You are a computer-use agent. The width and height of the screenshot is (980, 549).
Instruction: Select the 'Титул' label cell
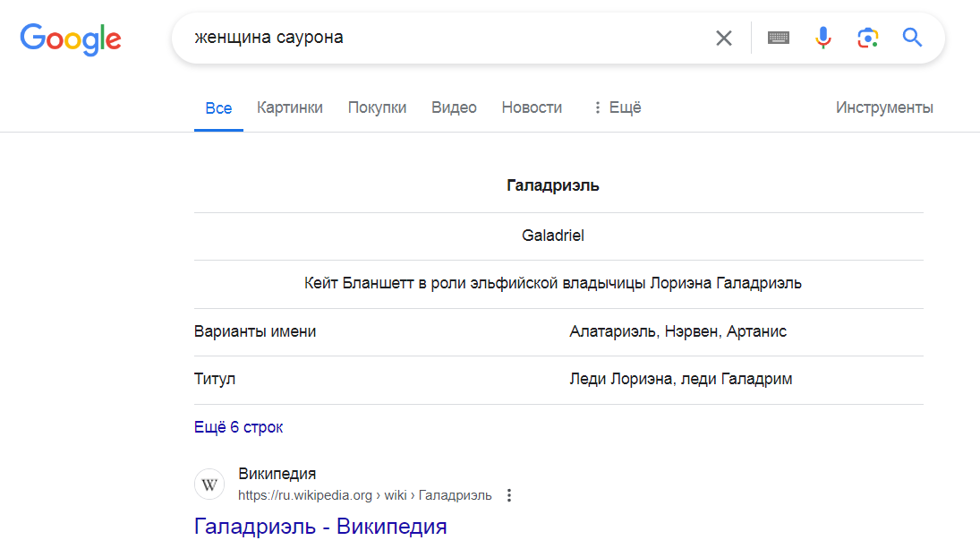(x=215, y=379)
